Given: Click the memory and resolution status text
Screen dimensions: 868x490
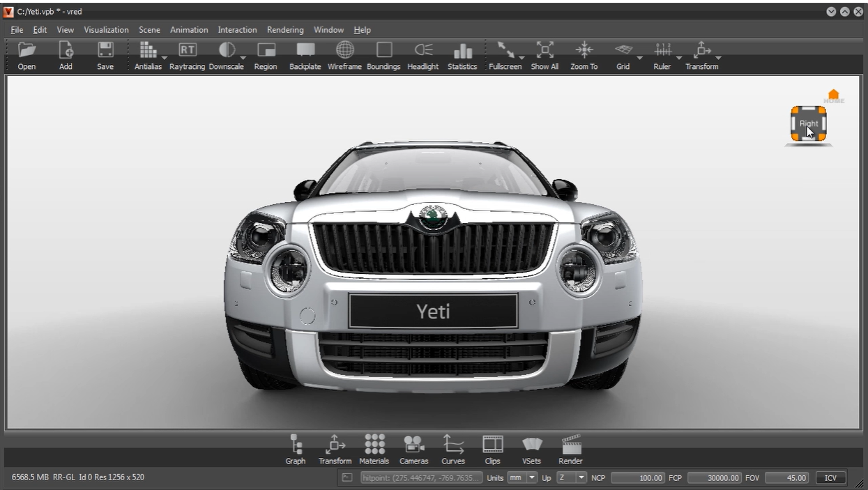Looking at the screenshot, I should pyautogui.click(x=78, y=477).
